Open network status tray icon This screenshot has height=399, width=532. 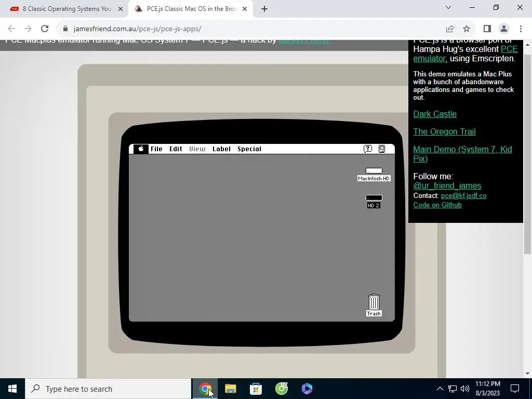click(453, 389)
